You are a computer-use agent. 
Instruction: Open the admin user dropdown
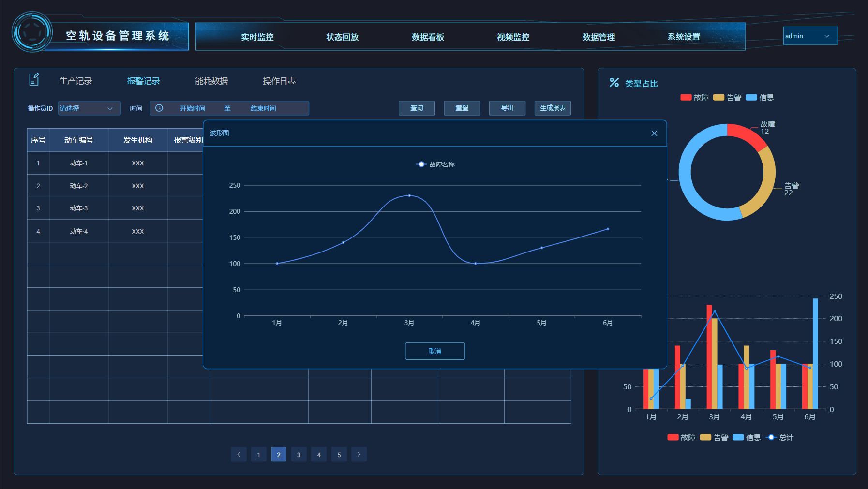coord(810,36)
